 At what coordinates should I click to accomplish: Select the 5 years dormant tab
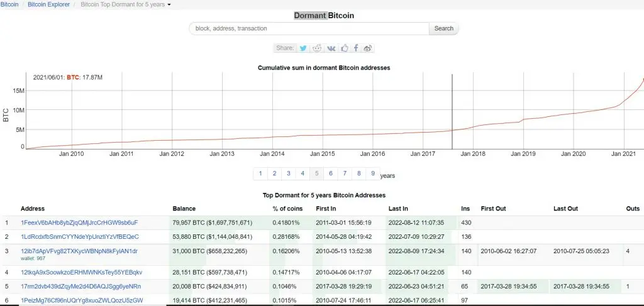(317, 173)
